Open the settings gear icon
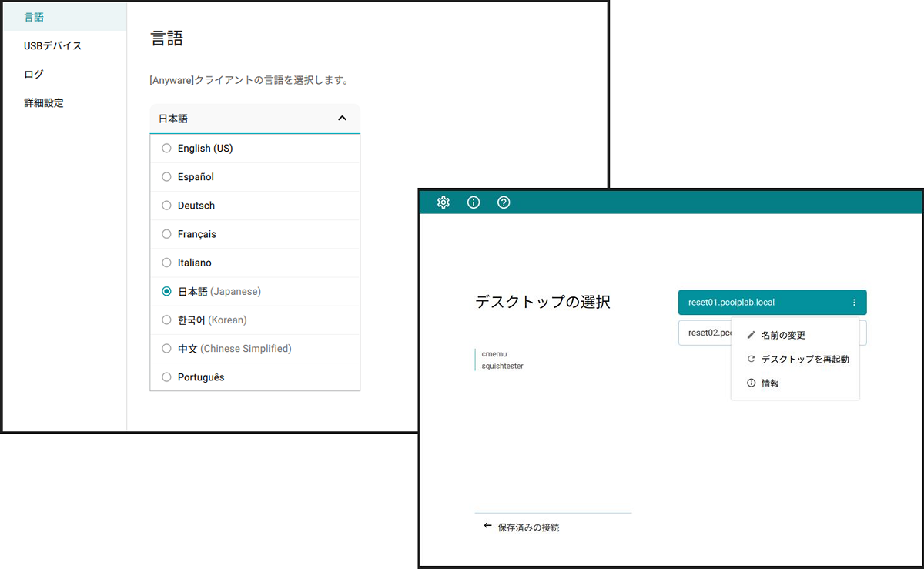 coord(443,202)
